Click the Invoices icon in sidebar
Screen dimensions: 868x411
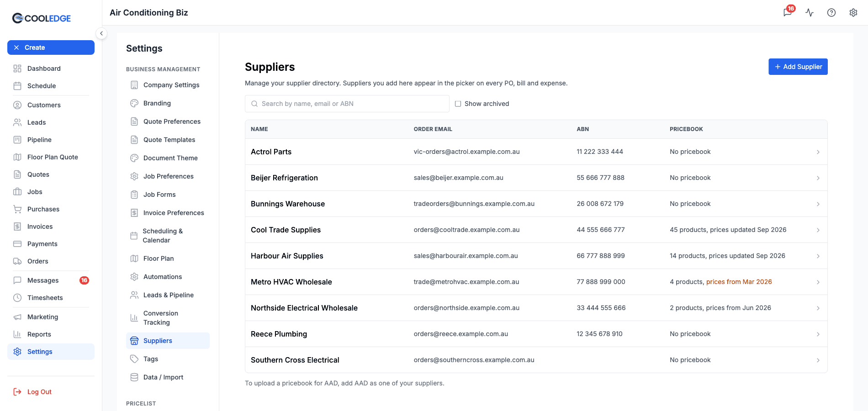point(17,227)
